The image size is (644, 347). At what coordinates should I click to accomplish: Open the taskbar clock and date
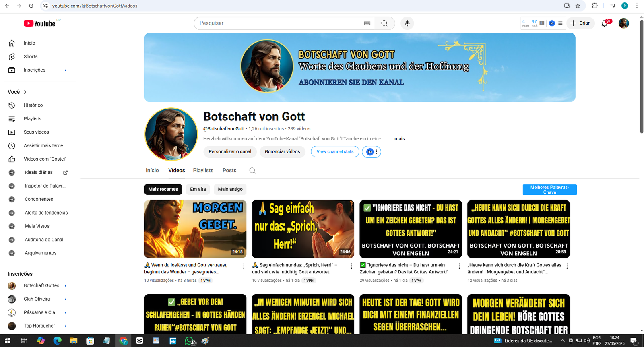pyautogui.click(x=615, y=341)
